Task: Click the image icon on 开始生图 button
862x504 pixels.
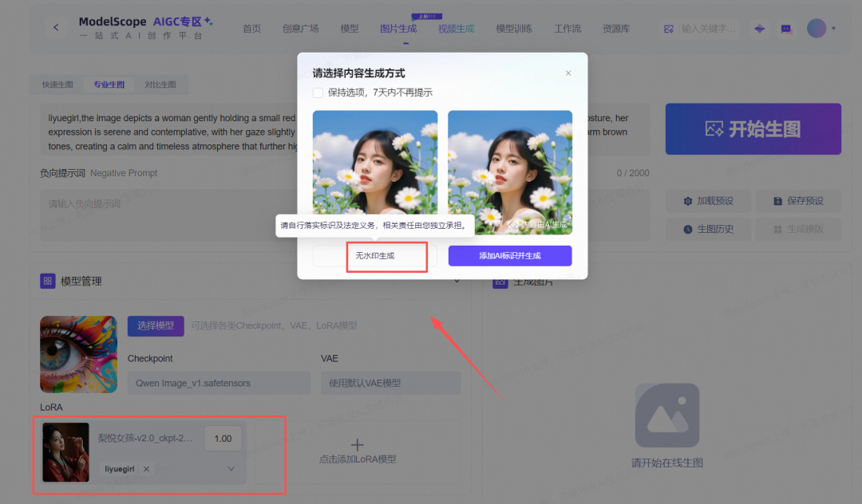Action: tap(714, 129)
